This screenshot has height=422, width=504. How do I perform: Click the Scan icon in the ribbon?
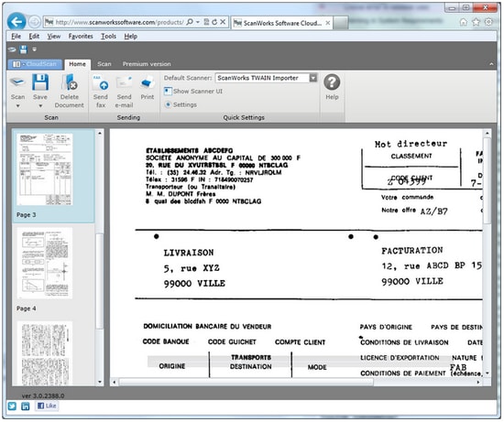coord(17,82)
